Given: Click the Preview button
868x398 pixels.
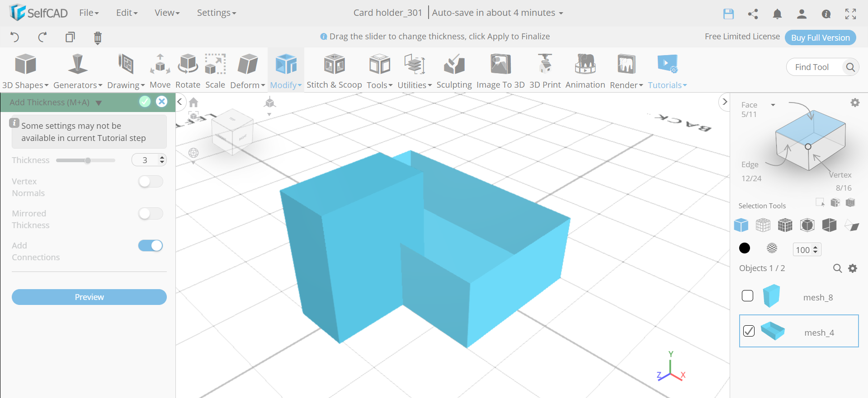Looking at the screenshot, I should coord(89,297).
